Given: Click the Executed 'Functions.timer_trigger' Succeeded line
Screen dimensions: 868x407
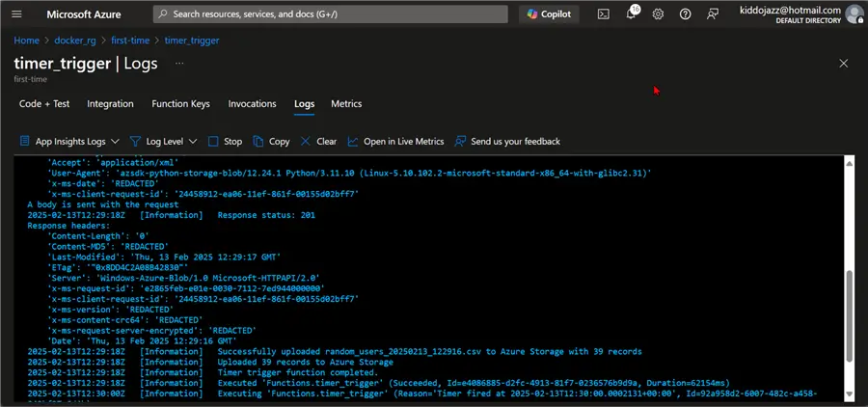Looking at the screenshot, I should pyautogui.click(x=379, y=383).
